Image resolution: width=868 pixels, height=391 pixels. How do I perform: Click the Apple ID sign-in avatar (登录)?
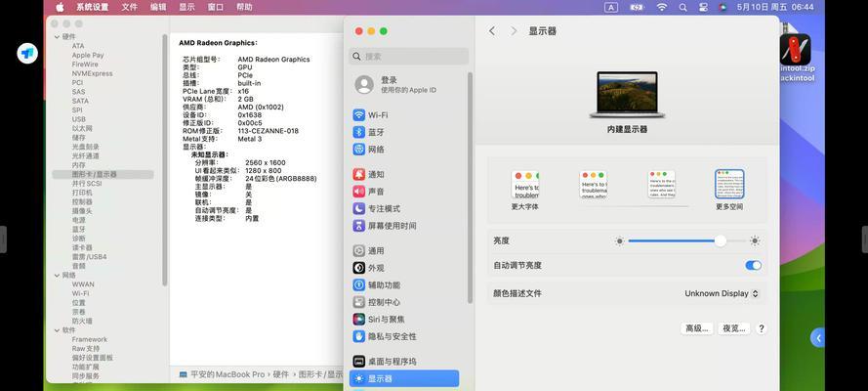pyautogui.click(x=364, y=84)
